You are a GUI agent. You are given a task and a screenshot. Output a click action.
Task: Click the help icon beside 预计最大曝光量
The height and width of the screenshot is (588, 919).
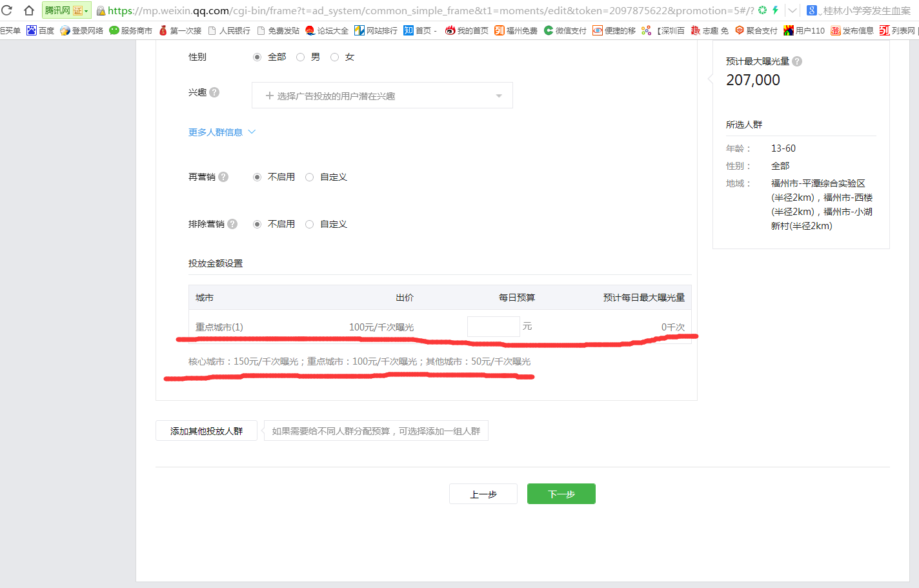click(x=797, y=61)
